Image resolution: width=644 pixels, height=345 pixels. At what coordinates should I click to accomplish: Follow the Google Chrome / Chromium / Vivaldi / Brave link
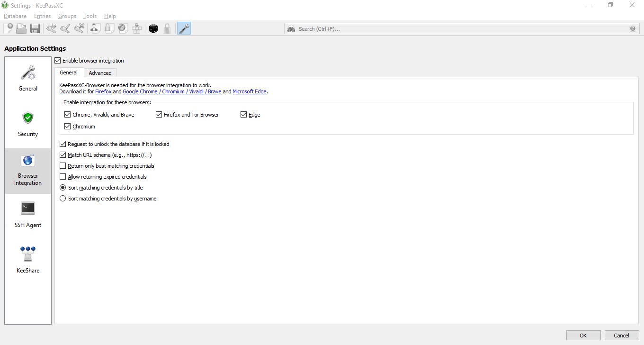click(172, 91)
